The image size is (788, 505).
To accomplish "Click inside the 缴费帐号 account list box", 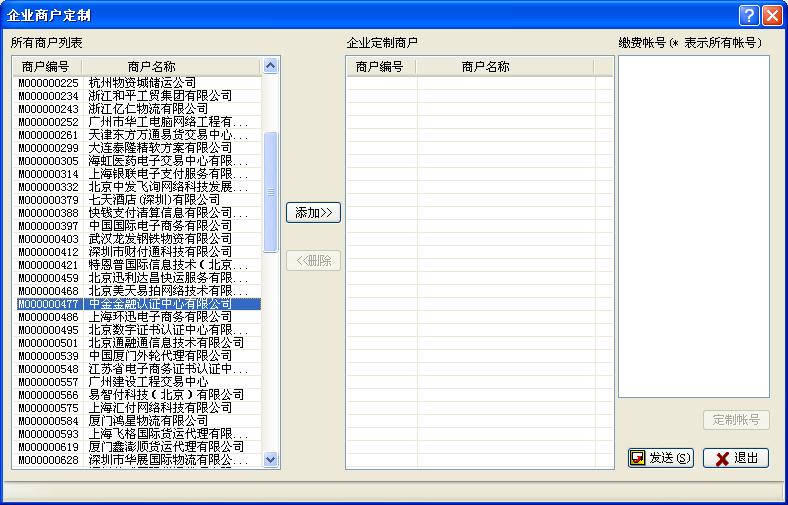I will coord(693,225).
